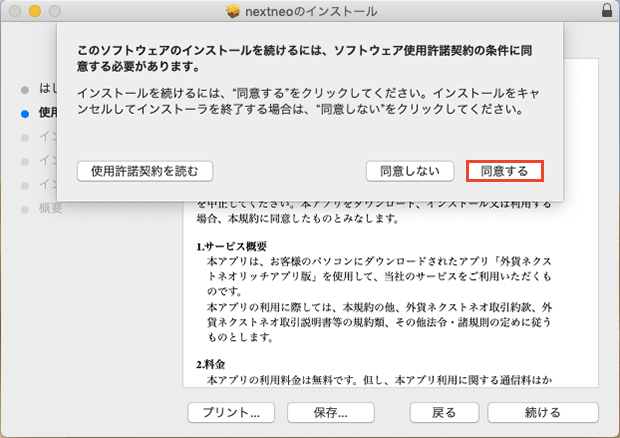Select the blue-bulleted 使用許諾契約 step
Image resolution: width=620 pixels, height=438 pixels.
pyautogui.click(x=46, y=113)
